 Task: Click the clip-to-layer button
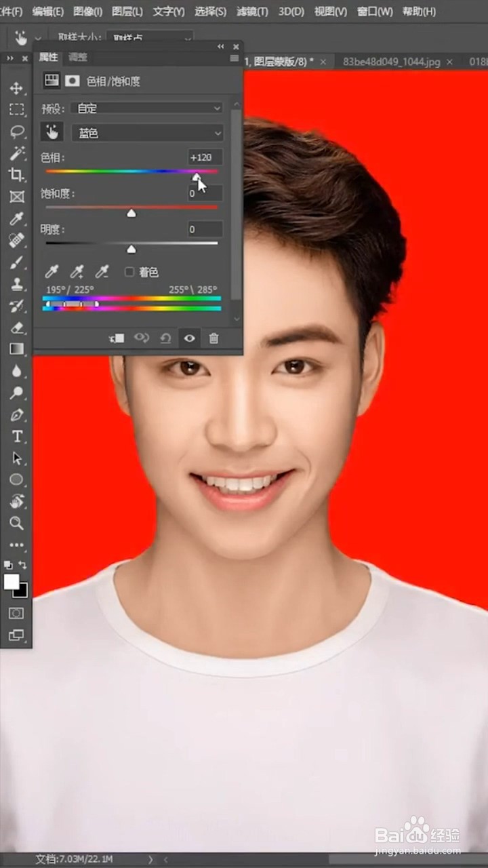tap(117, 338)
